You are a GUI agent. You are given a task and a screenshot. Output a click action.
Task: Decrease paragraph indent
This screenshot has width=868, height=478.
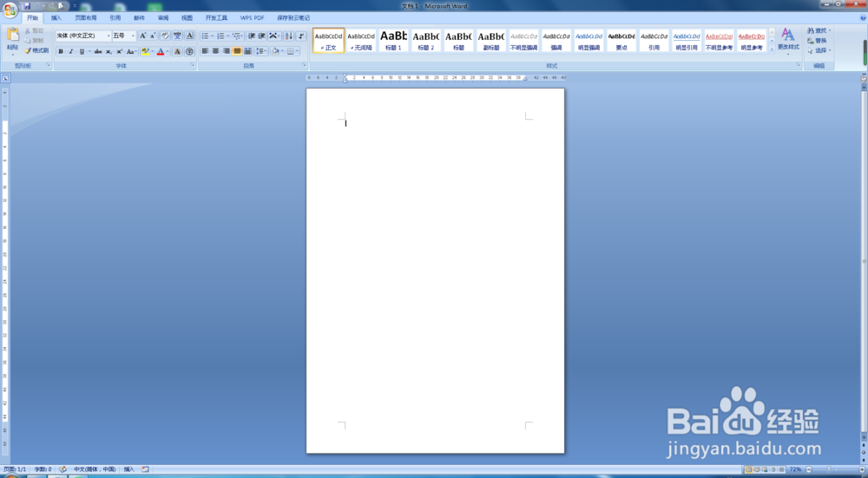pos(252,36)
